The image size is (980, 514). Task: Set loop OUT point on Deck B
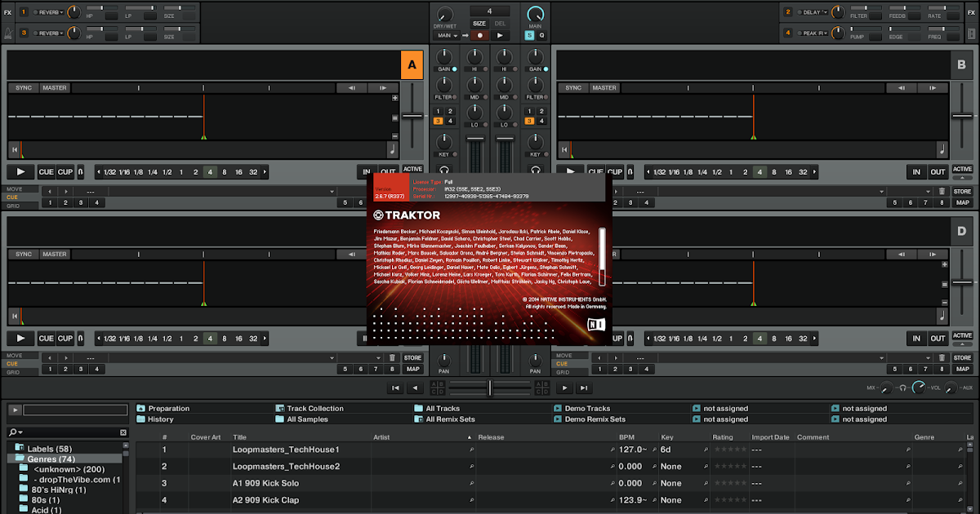pyautogui.click(x=938, y=172)
